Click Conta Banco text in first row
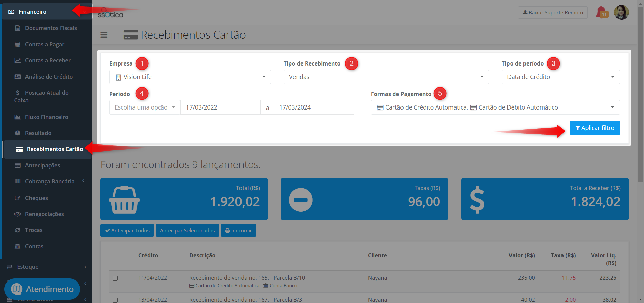The width and height of the screenshot is (644, 303). (283, 286)
